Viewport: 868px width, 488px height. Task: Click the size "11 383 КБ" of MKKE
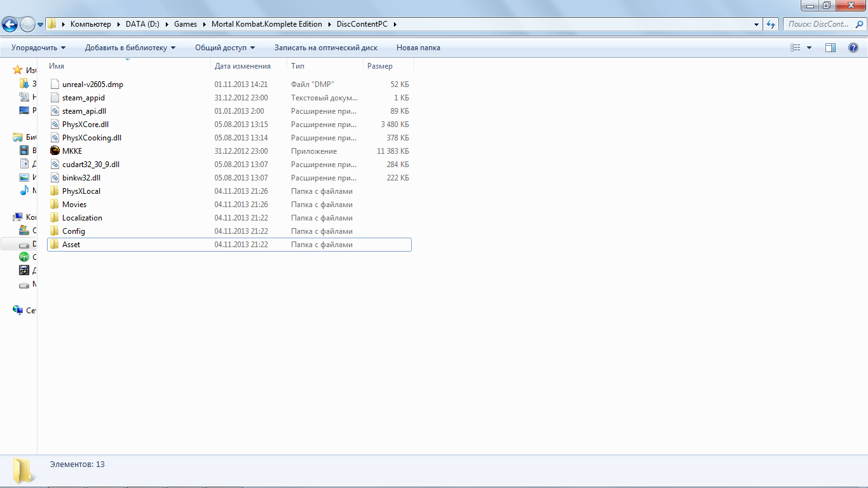click(393, 151)
